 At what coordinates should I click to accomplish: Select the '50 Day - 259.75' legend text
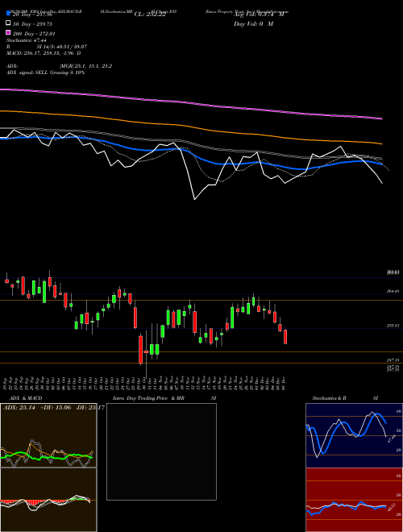coord(32,24)
